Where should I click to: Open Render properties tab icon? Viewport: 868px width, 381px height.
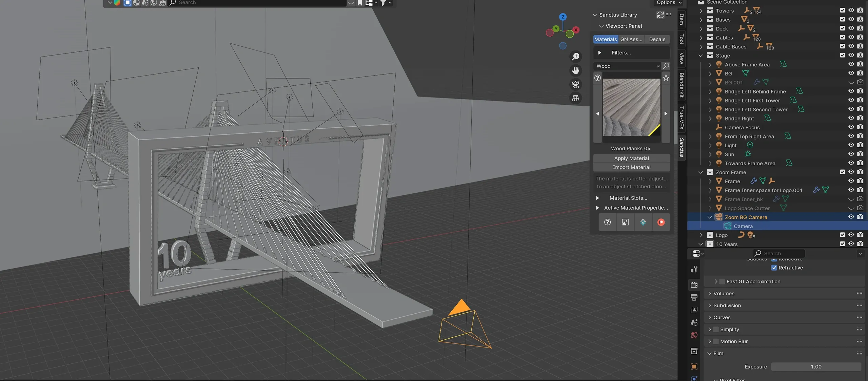pos(694,285)
